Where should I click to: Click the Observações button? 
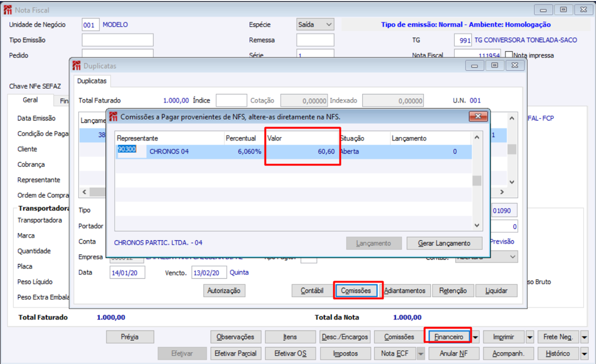[236, 337]
